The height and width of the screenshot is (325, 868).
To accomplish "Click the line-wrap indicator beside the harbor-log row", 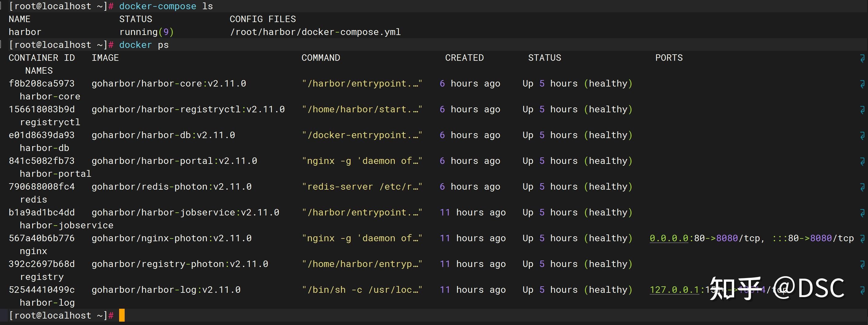I will tap(862, 290).
